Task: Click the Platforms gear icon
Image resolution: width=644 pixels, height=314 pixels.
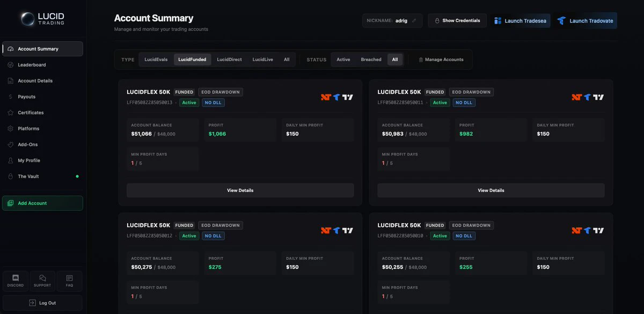Action: (x=11, y=129)
